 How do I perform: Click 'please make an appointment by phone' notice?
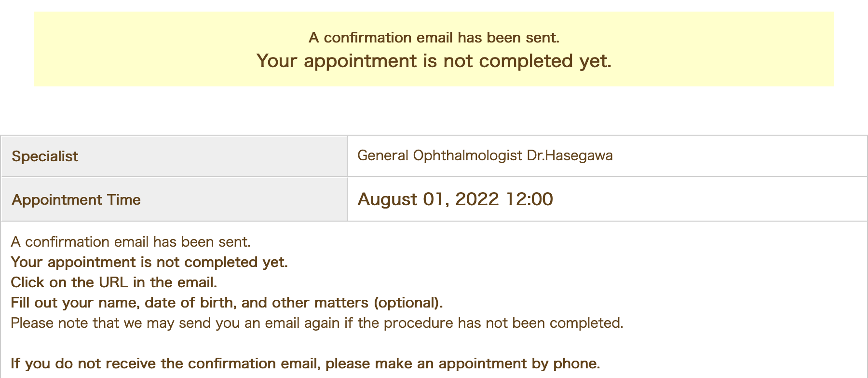coord(463,363)
